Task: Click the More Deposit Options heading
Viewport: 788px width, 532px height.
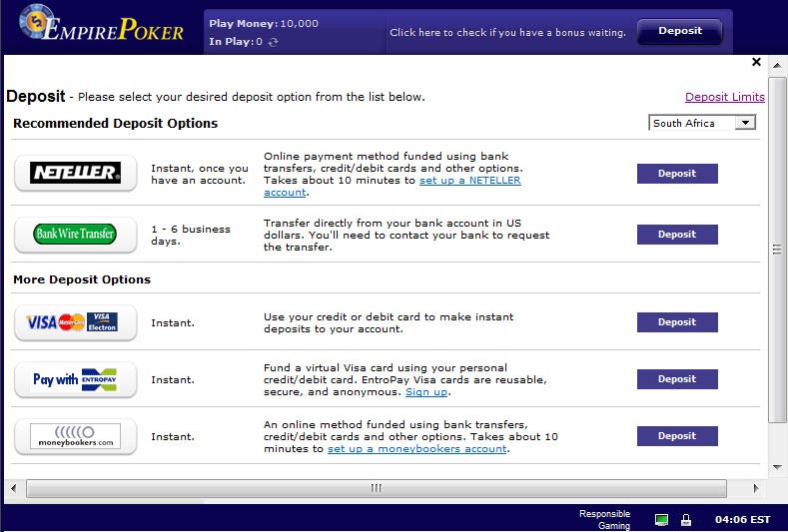Action: (82, 279)
